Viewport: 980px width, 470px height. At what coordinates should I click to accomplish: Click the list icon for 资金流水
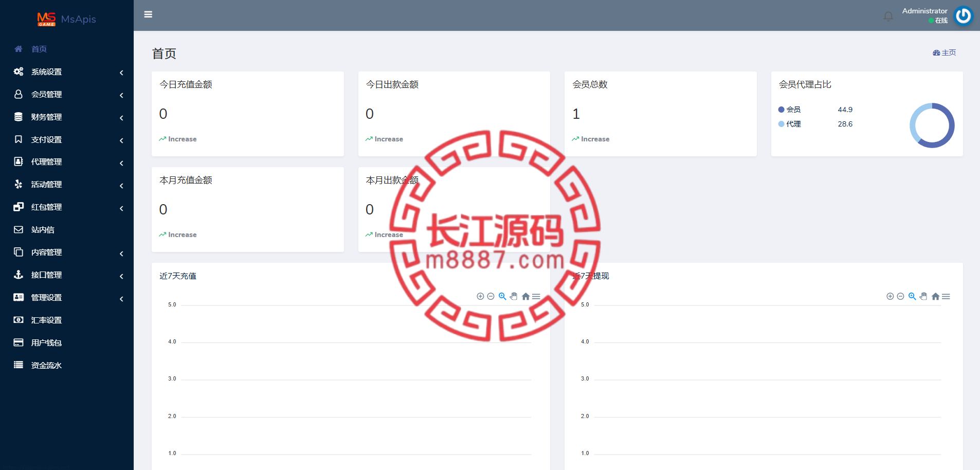point(19,365)
